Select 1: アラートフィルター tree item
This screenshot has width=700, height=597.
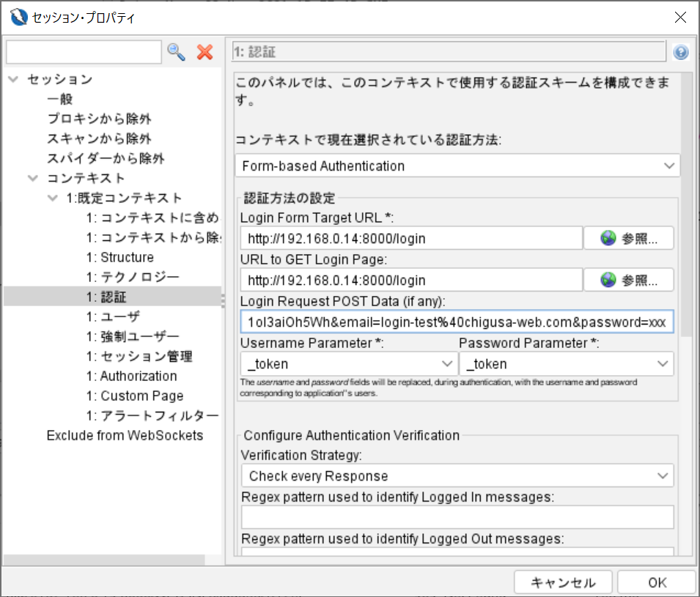pos(152,415)
